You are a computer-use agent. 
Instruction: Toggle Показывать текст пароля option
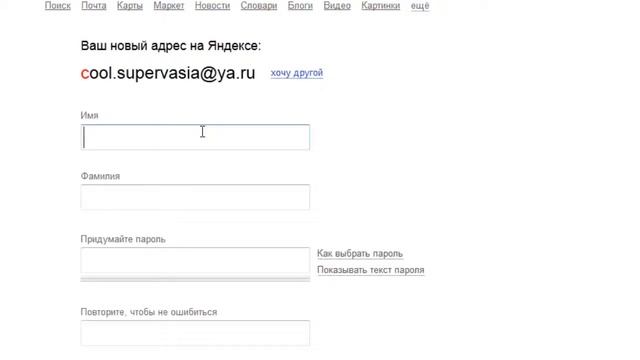[371, 270]
